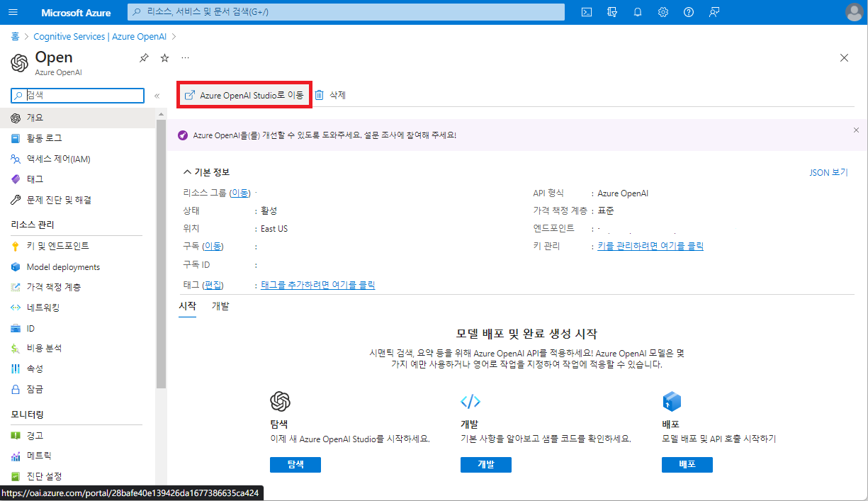The height and width of the screenshot is (501, 868).
Task: Click the blue 배포 button
Action: [687, 465]
